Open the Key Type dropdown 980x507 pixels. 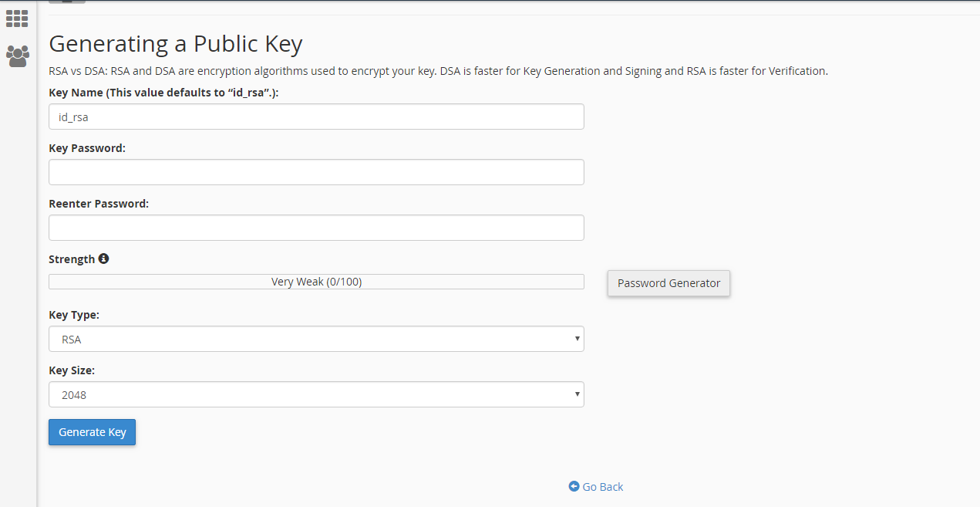click(316, 339)
